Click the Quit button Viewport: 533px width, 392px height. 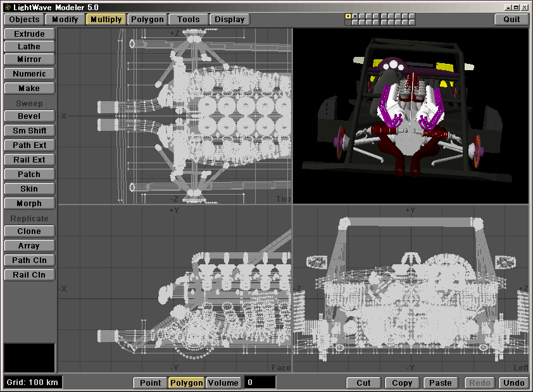(x=511, y=19)
